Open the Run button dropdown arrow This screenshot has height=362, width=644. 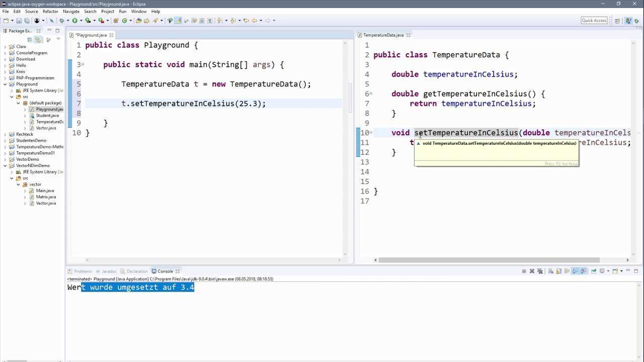(x=80, y=21)
